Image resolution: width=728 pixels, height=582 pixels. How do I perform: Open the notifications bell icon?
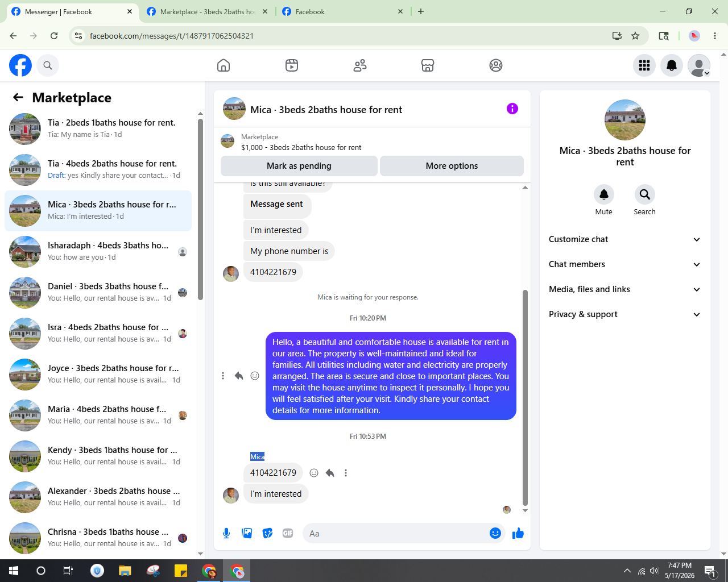[x=672, y=65]
